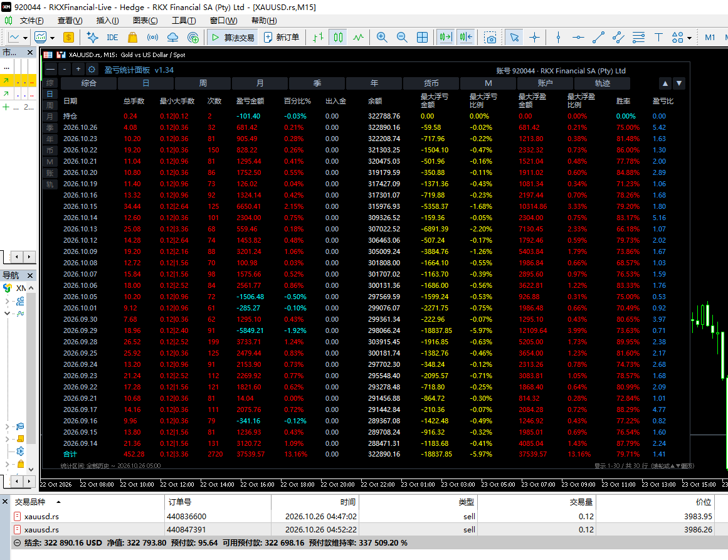Click the zoom in magnifier icon
This screenshot has width=728, height=560.
(382, 38)
